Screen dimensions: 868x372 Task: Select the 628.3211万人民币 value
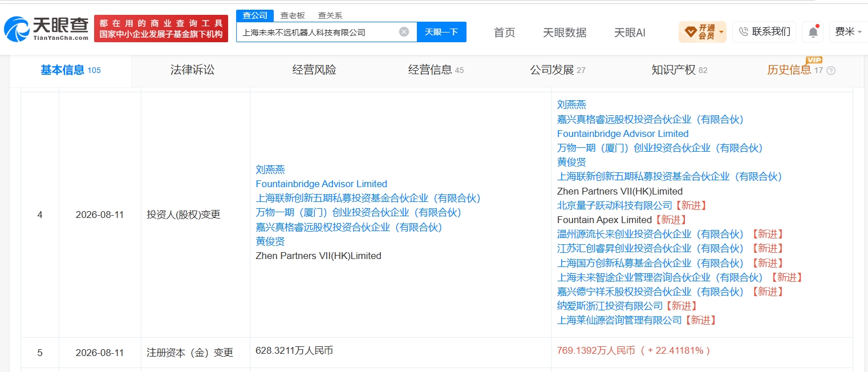point(294,350)
